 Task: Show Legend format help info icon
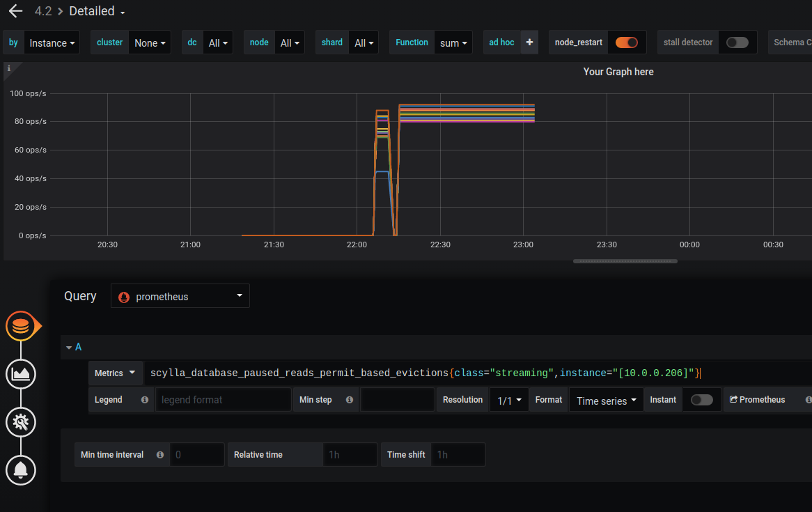[x=144, y=400]
